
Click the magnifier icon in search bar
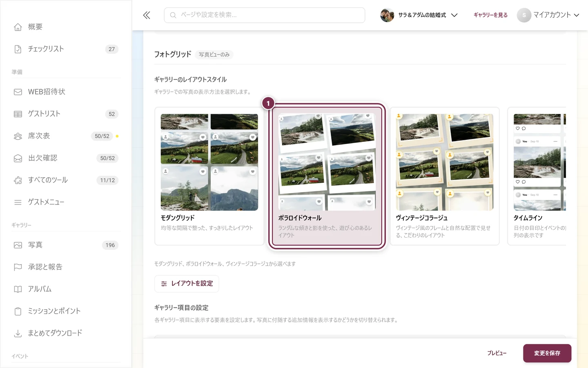[x=173, y=15]
